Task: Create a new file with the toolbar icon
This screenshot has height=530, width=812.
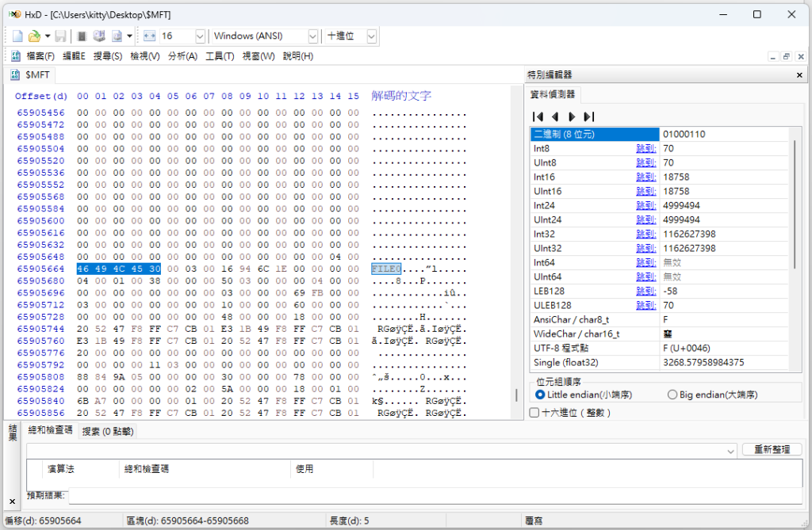Action: click(x=17, y=36)
